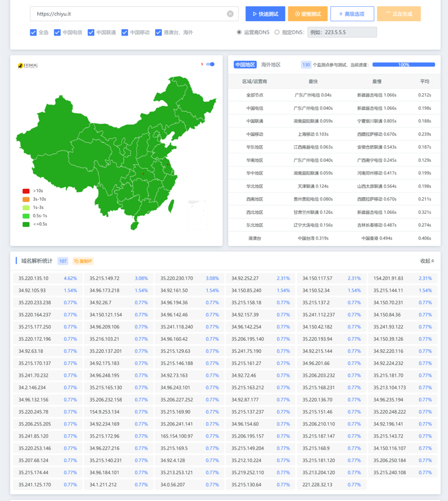Screen dimensions: 448x501
Task: Click the ITDOG logo on the map
Action: 28,66
